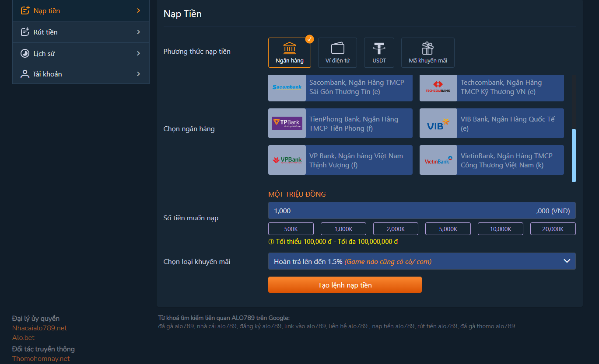Click the bank list scrollbar
Viewport: 599px width, 364px height.
(574, 155)
